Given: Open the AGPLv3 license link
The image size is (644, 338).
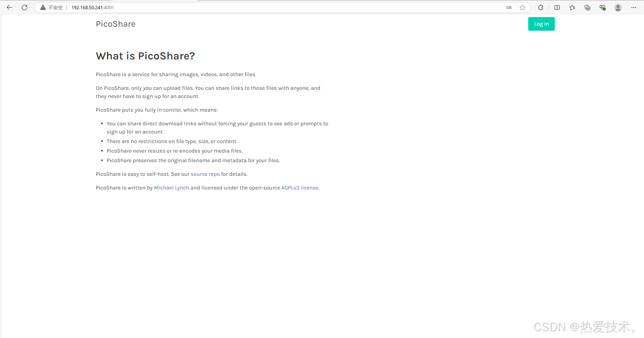Looking at the screenshot, I should (x=300, y=188).
